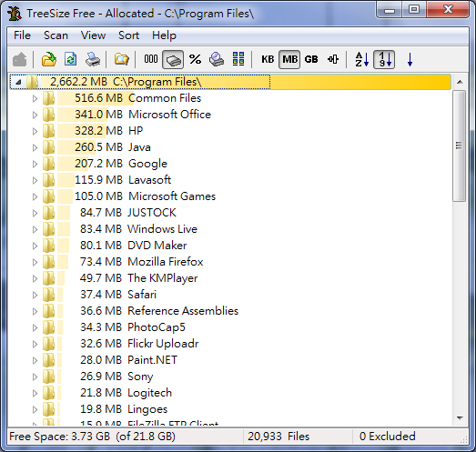476x452 pixels.
Task: Click the TreeSize tree icon in title bar
Action: 15,14
